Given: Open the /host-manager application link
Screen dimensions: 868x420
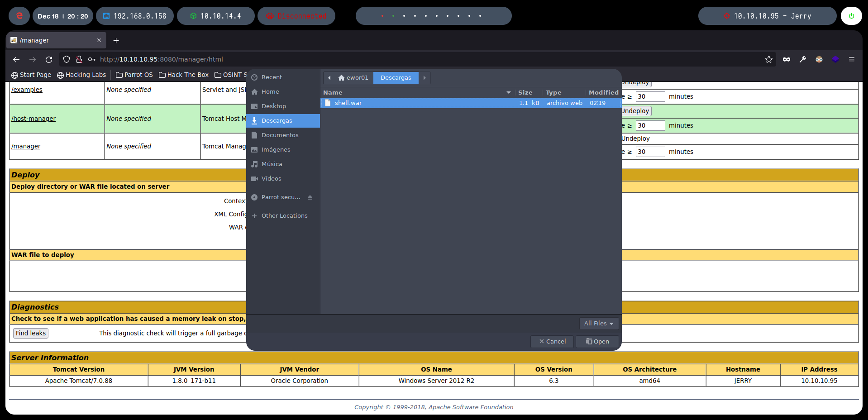Looking at the screenshot, I should click(x=33, y=119).
